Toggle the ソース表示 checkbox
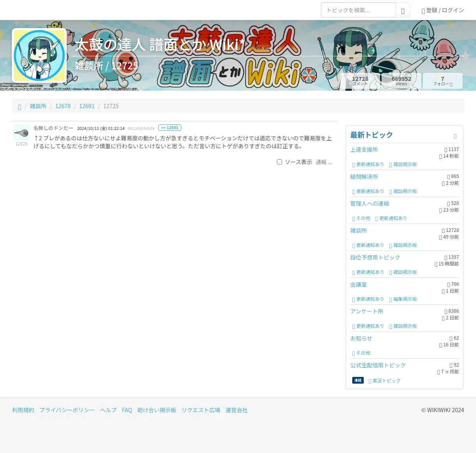 point(279,162)
